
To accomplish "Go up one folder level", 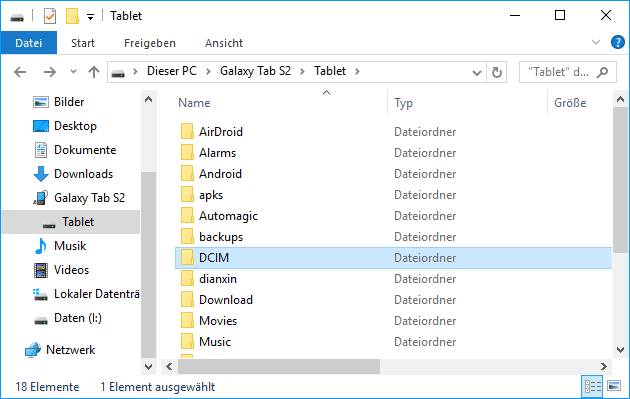I will [94, 72].
